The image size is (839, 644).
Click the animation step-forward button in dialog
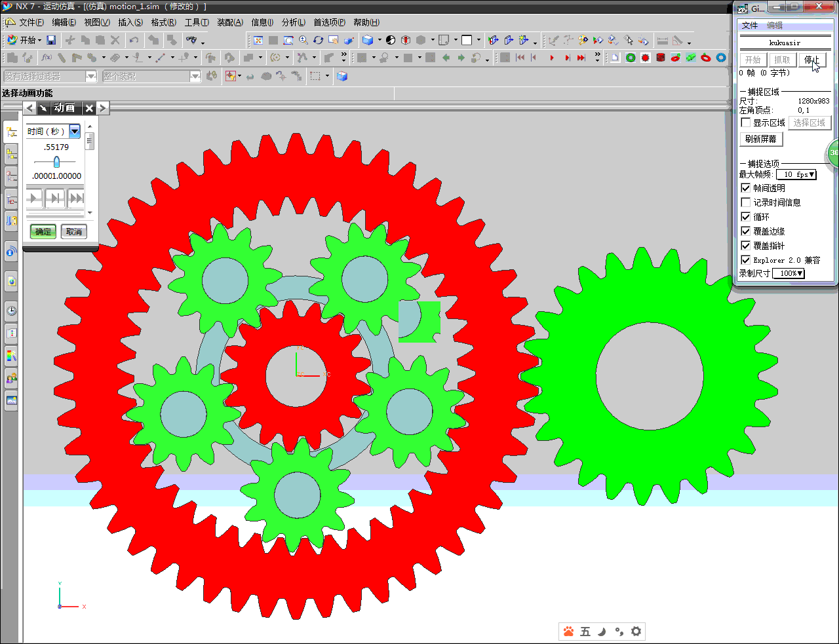pos(55,198)
